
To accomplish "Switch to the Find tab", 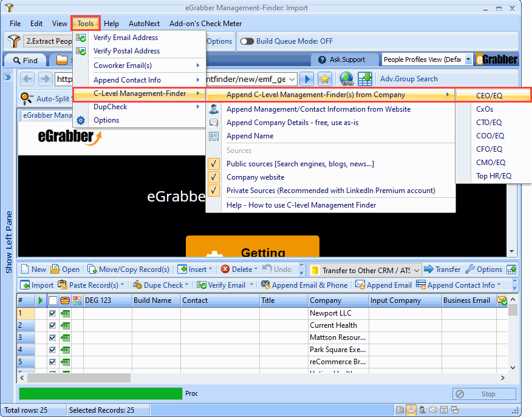I will pyautogui.click(x=25, y=61).
